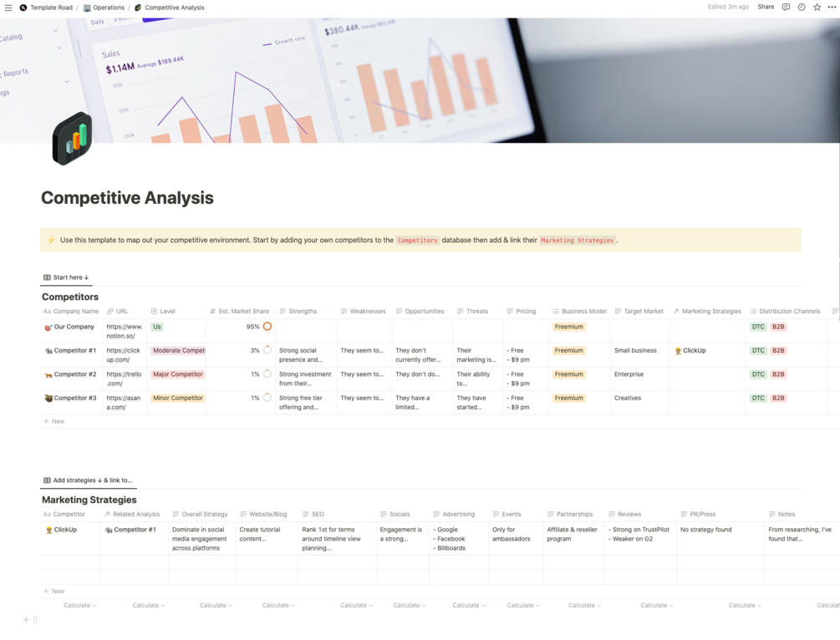
Task: Click the Share button
Action: pos(766,7)
